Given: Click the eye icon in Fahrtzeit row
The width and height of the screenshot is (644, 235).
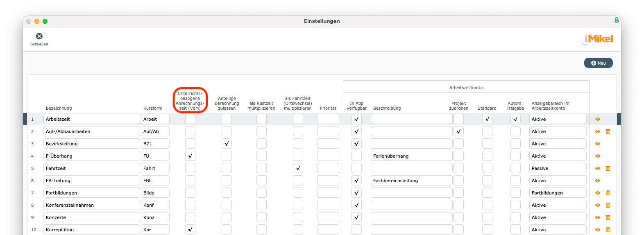Looking at the screenshot, I should tap(598, 168).
